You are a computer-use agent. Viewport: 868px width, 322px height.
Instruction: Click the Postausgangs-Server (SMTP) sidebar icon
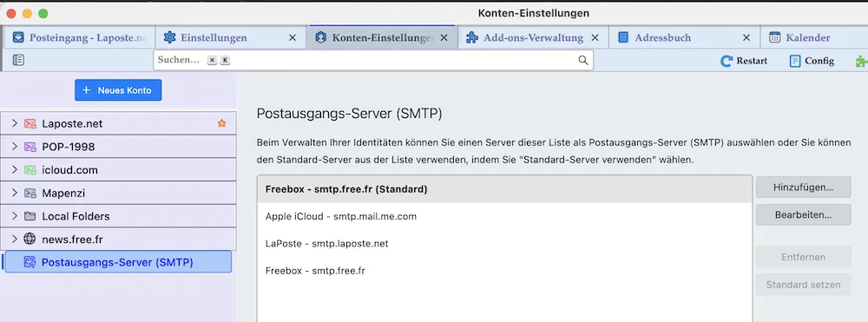coord(30,262)
